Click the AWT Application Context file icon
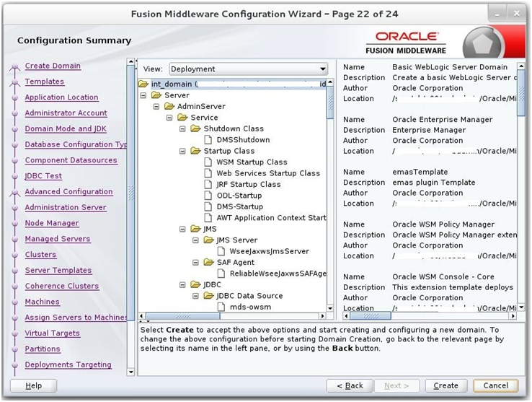Viewport: 532px width, 402px height. [x=208, y=218]
